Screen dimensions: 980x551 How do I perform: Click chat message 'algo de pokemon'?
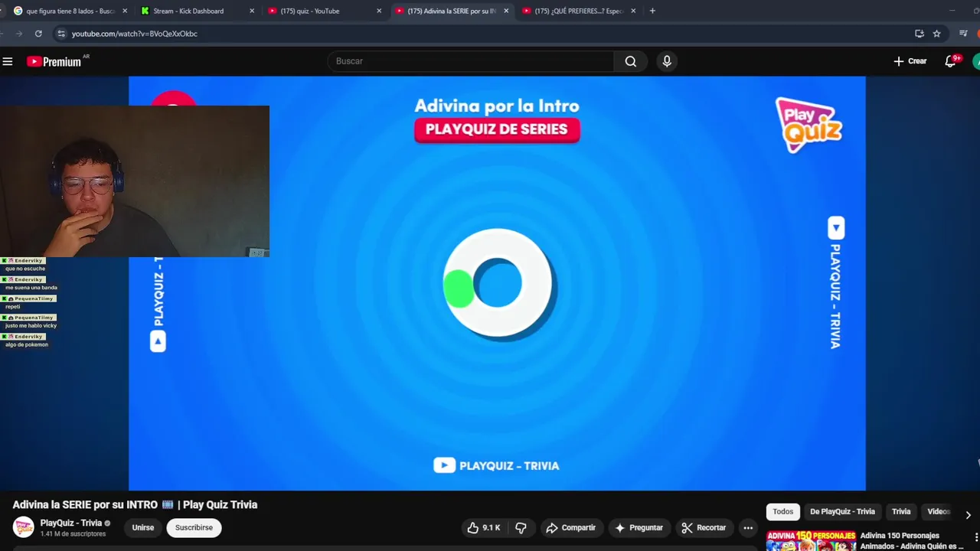point(27,344)
